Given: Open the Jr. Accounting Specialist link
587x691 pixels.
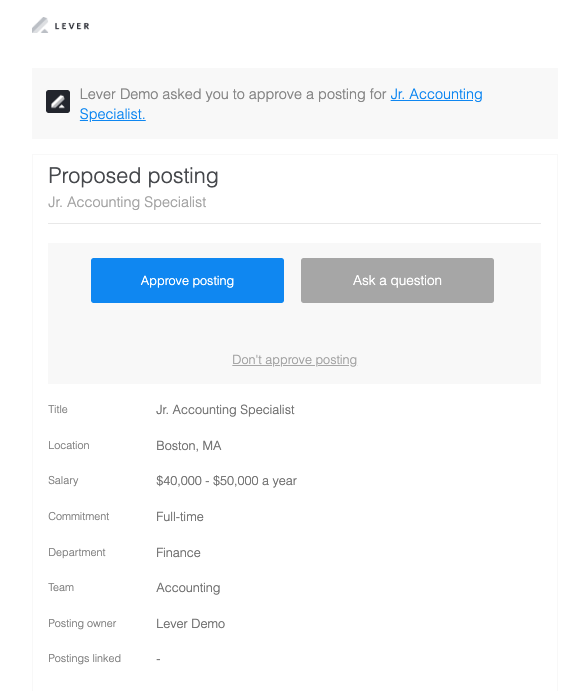Looking at the screenshot, I should (281, 104).
